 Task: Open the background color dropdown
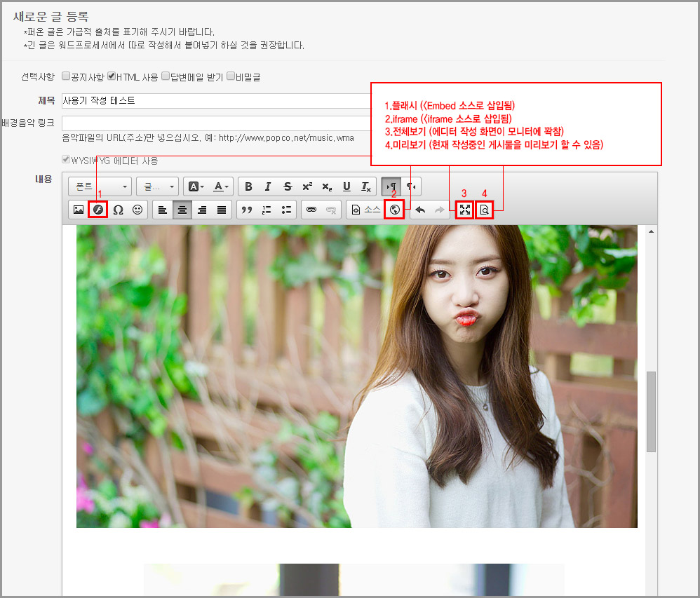(x=194, y=186)
